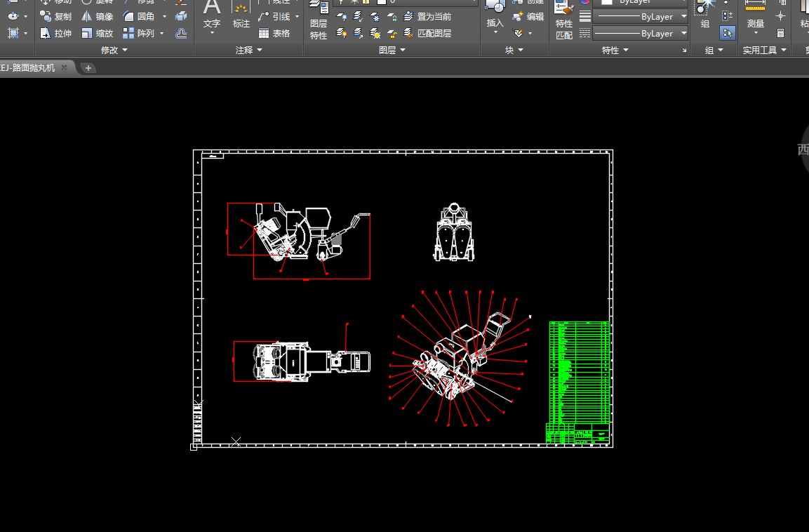Click the linetype dashed-lines icon

[584, 34]
